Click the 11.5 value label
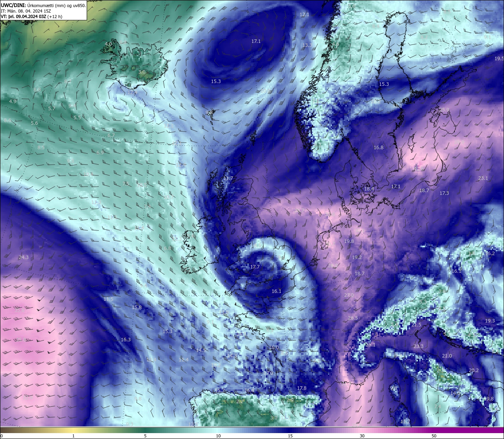 [x=108, y=299]
